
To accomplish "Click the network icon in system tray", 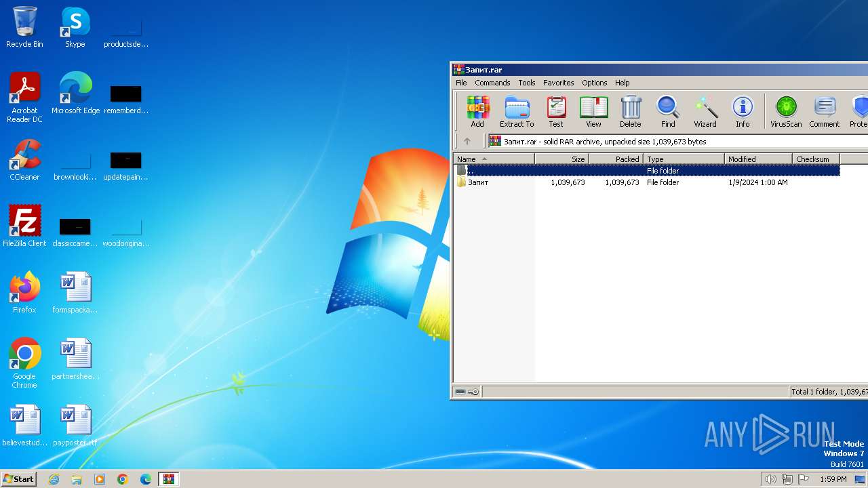I will tap(787, 479).
